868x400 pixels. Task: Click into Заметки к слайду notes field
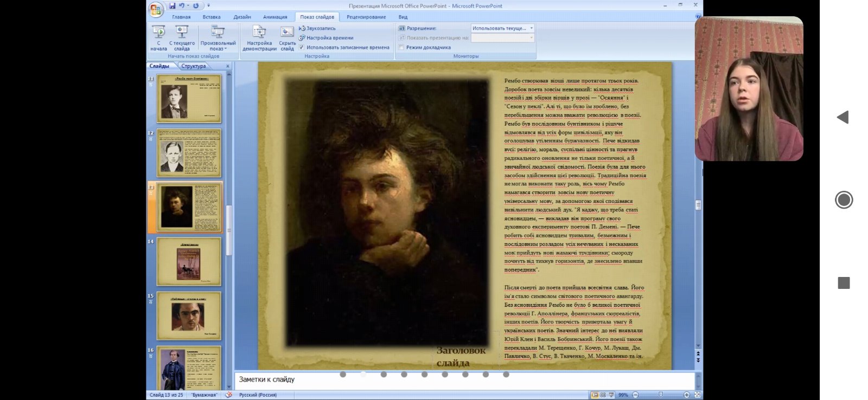(464, 379)
